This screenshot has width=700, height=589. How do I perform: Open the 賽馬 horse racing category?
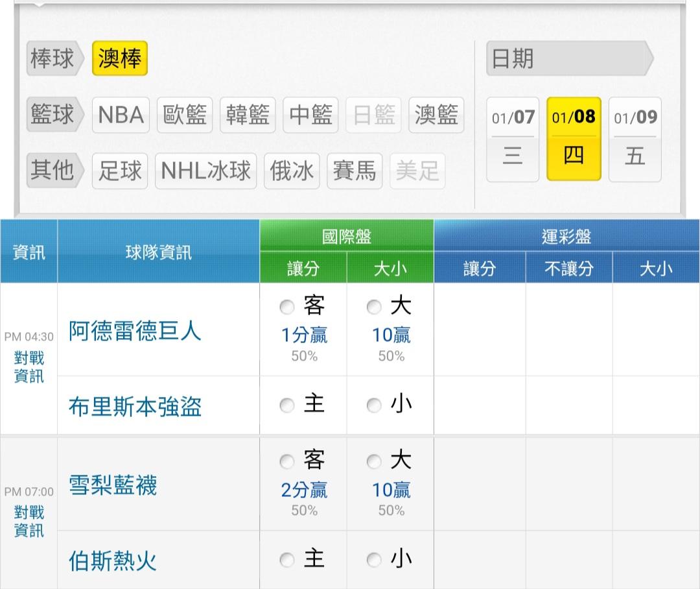(x=354, y=171)
